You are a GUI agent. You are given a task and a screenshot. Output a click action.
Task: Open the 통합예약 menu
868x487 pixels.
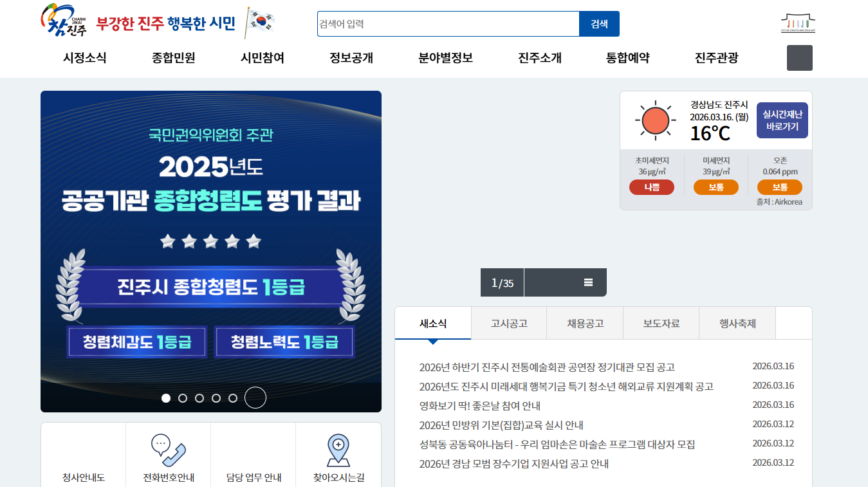628,58
